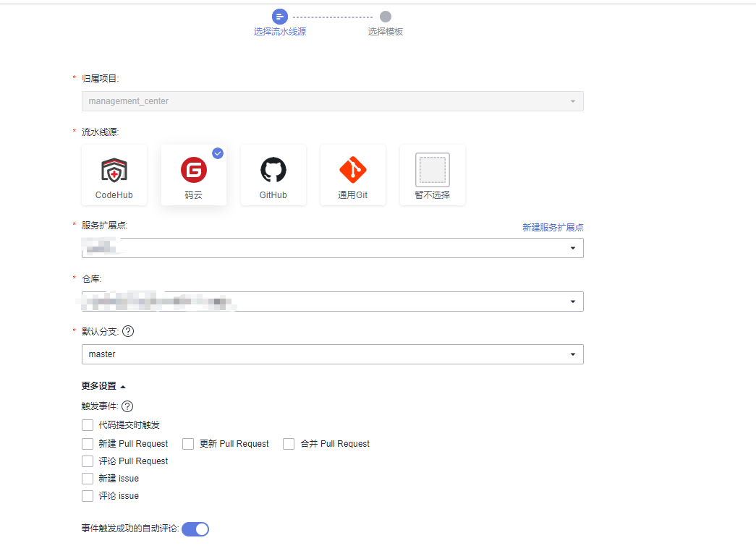Click the blue checkmark badge on 码云
This screenshot has width=756, height=556.
point(218,153)
